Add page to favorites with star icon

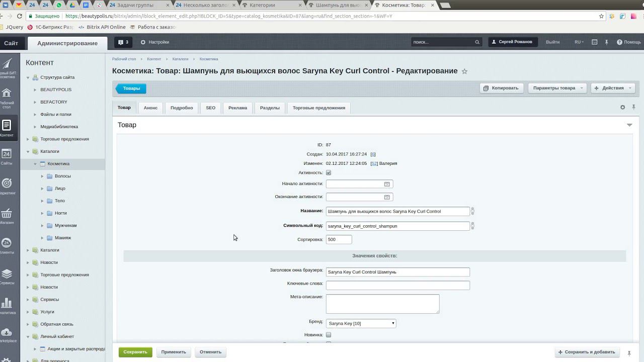tap(464, 71)
